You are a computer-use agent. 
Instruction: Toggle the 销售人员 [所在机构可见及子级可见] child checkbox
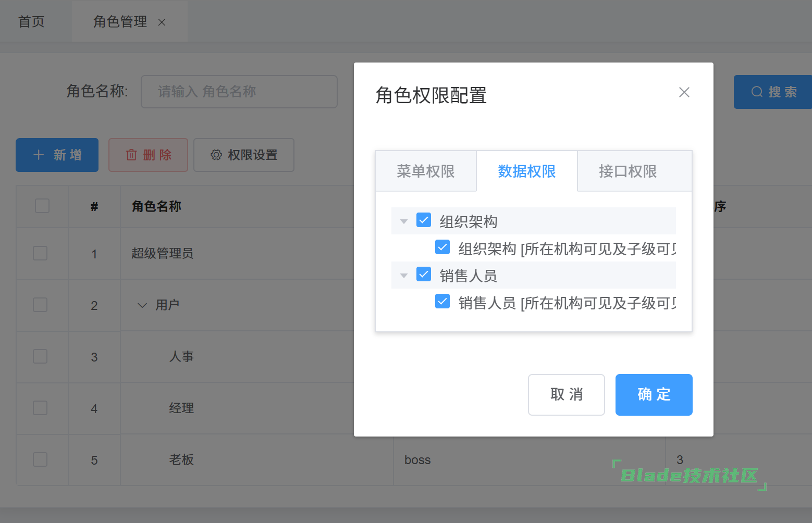point(442,302)
